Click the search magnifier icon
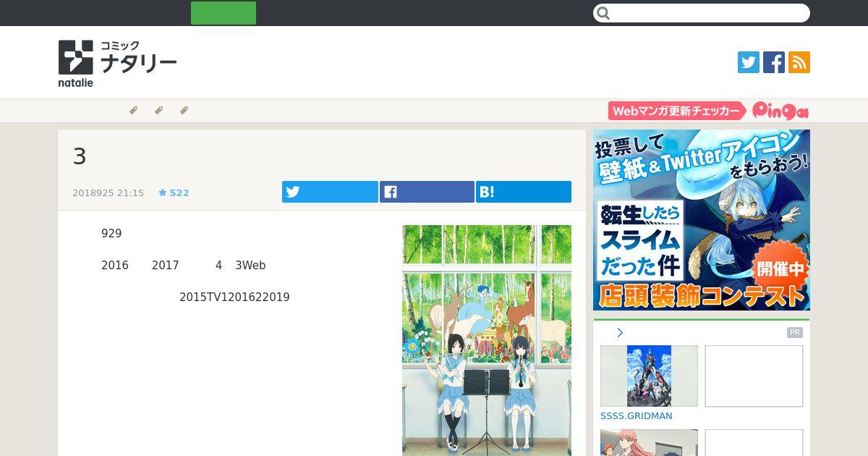868x456 pixels. coord(604,13)
